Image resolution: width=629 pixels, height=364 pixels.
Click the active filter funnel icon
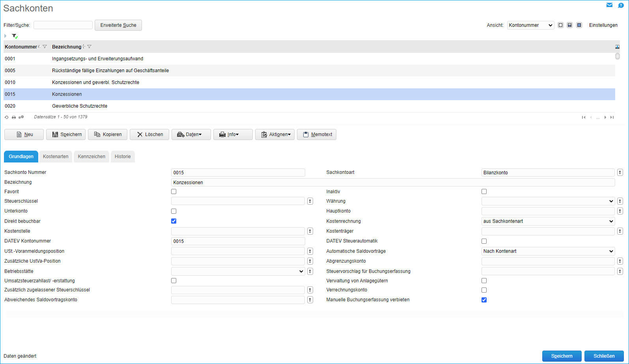click(x=15, y=36)
